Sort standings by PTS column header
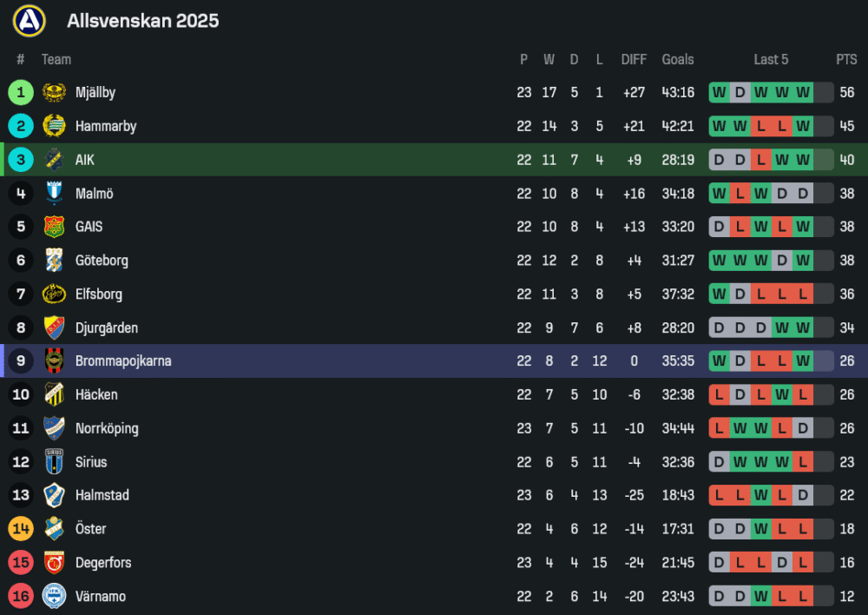The height and width of the screenshot is (615, 868). [x=846, y=60]
